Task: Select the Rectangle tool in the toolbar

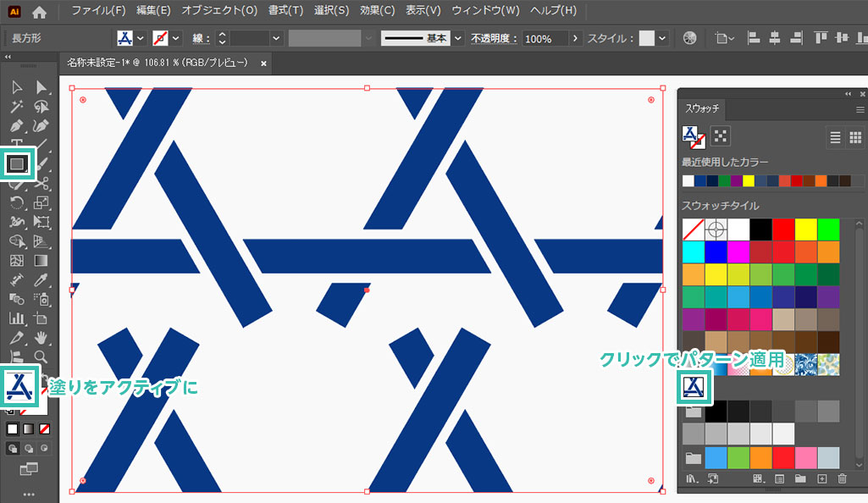Action: (18, 162)
